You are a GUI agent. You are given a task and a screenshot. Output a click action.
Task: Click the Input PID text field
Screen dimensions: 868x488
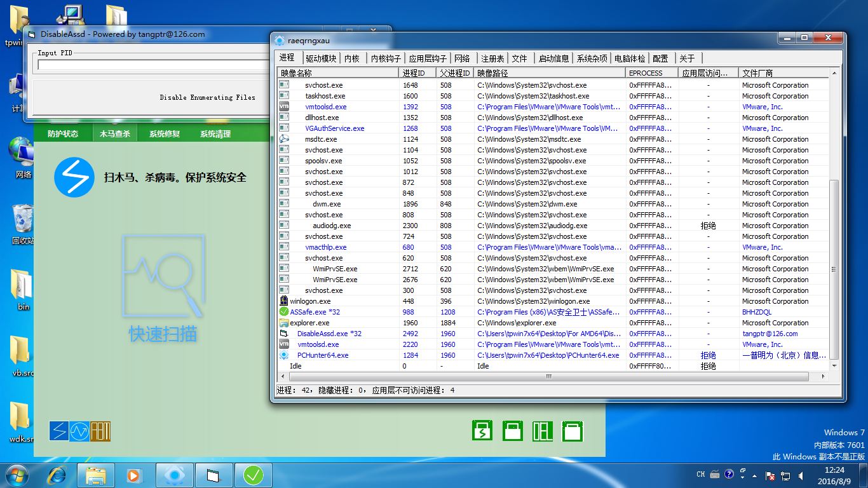pyautogui.click(x=154, y=65)
